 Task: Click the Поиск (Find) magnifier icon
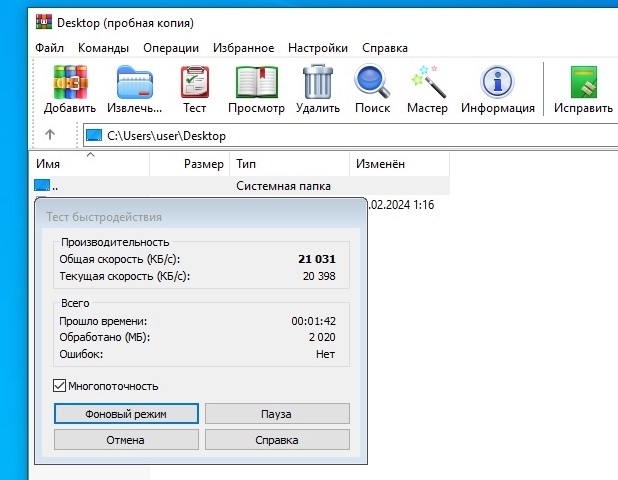(x=372, y=83)
